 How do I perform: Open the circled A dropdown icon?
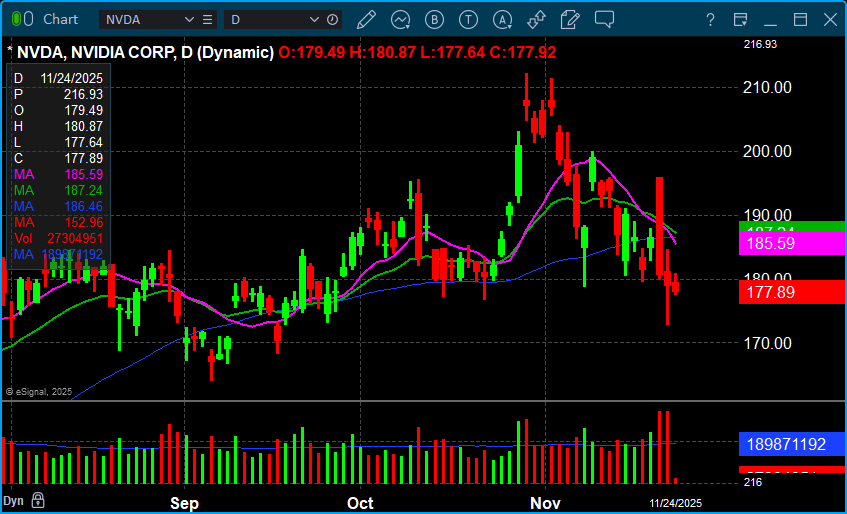click(x=503, y=20)
